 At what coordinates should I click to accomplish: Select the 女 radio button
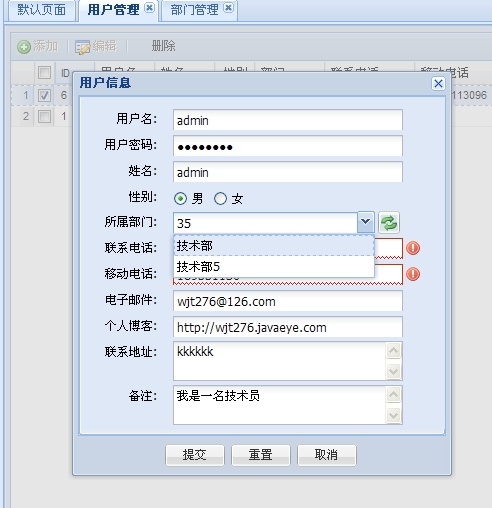pos(220,199)
